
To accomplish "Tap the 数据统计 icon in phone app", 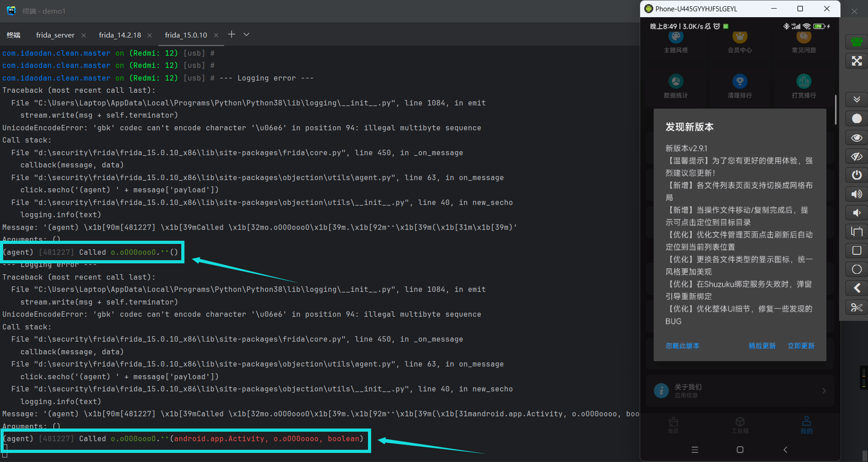I will 676,81.
